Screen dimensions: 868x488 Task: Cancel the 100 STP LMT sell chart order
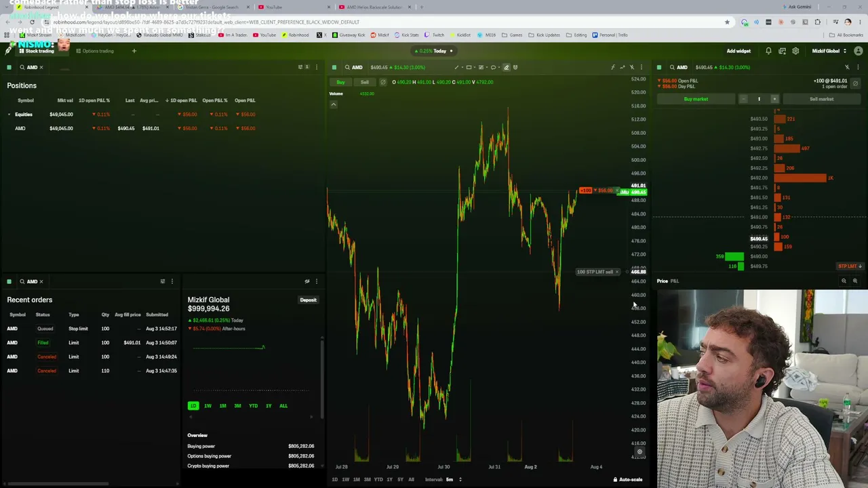click(x=616, y=272)
